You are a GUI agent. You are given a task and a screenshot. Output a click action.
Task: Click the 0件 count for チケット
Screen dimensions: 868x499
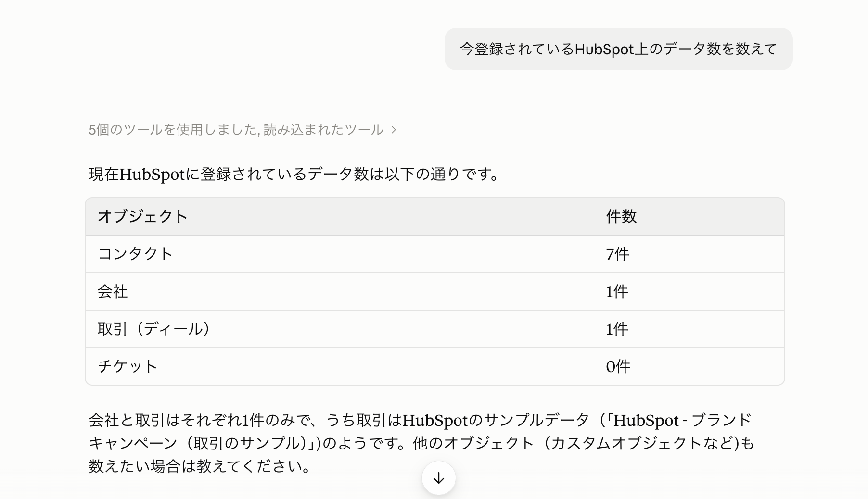[618, 366]
